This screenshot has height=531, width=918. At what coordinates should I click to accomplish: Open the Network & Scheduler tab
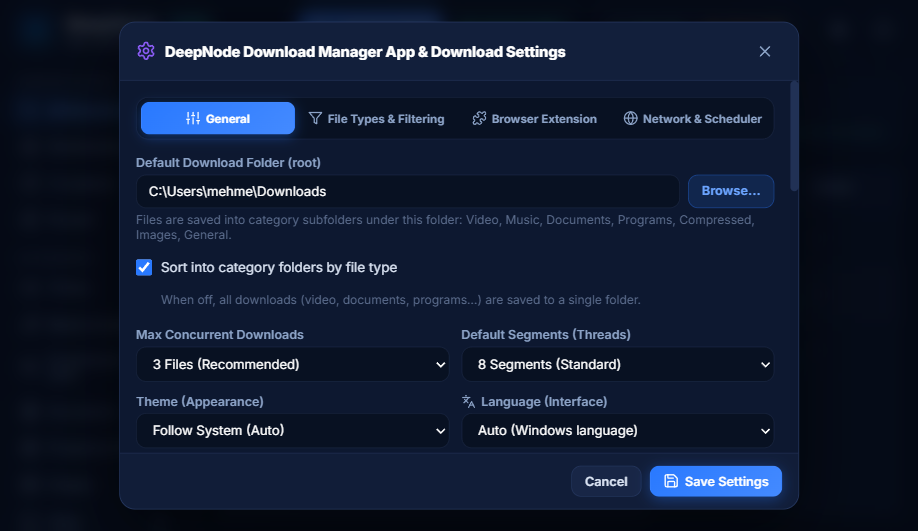point(693,118)
